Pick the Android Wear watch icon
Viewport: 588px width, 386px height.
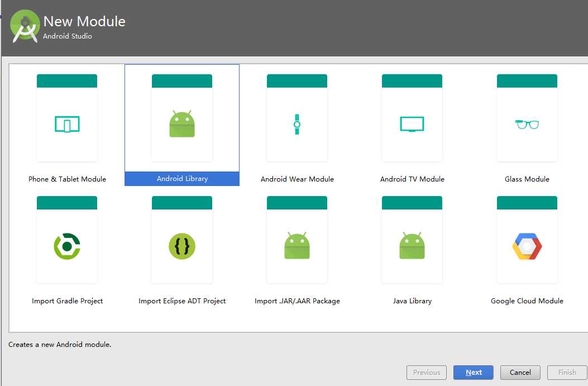[297, 124]
